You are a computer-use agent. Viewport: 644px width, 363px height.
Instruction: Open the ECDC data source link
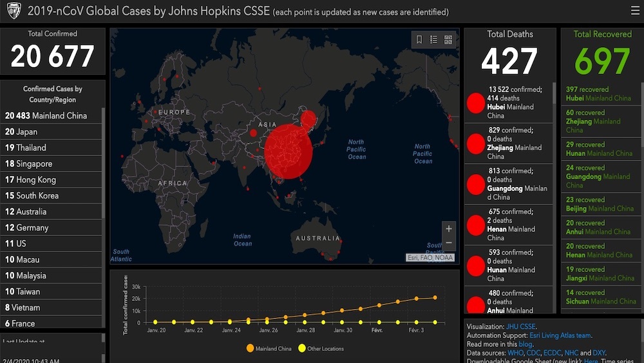[552, 353]
